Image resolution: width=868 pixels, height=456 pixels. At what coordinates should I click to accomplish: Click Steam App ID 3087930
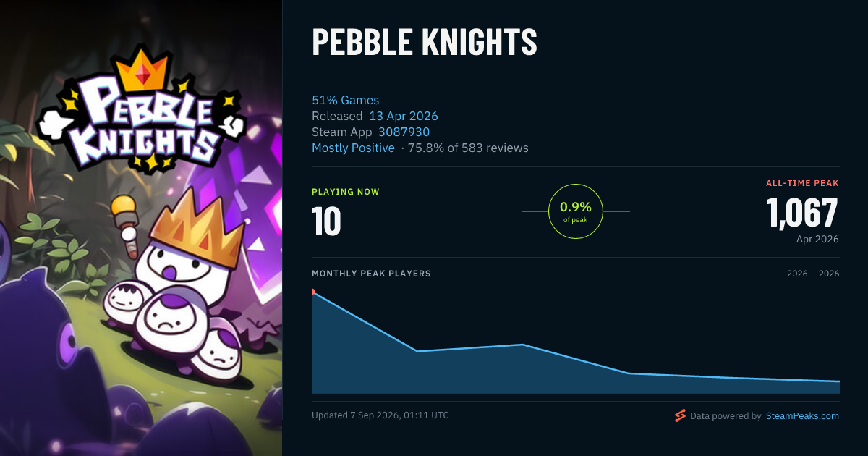404,132
